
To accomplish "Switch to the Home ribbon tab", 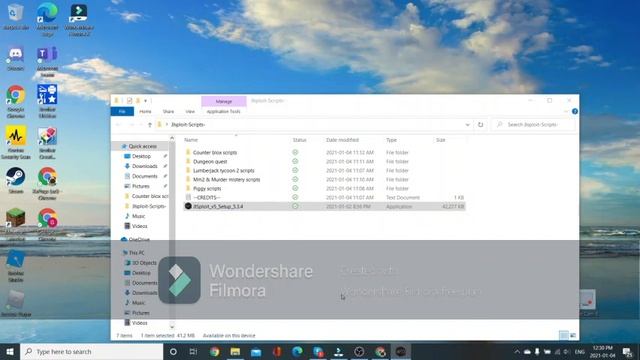I will tap(145, 111).
